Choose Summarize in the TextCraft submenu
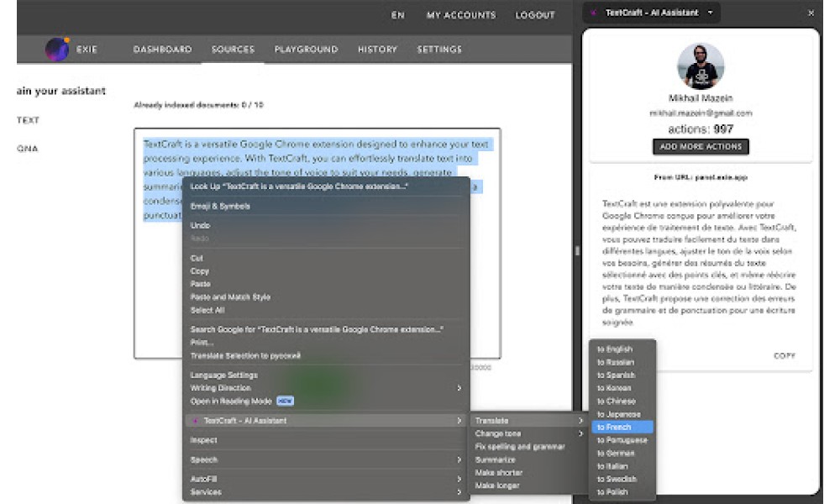The height and width of the screenshot is (504, 840). point(529,459)
